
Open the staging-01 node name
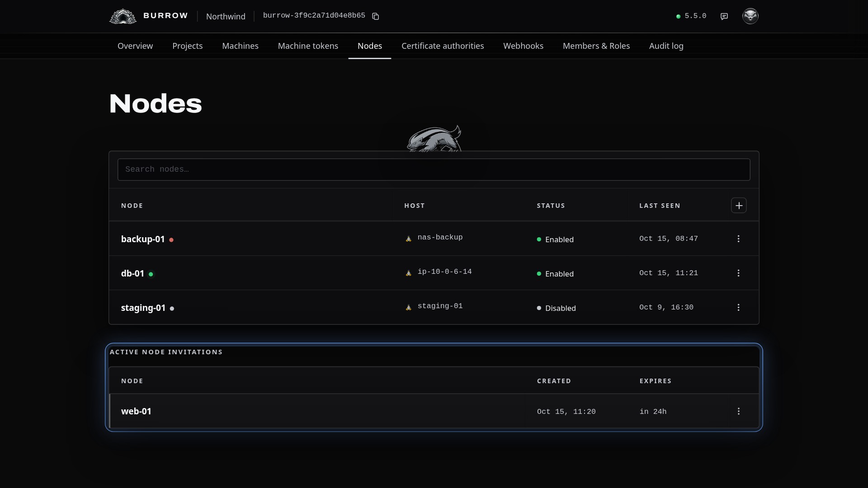click(x=143, y=308)
